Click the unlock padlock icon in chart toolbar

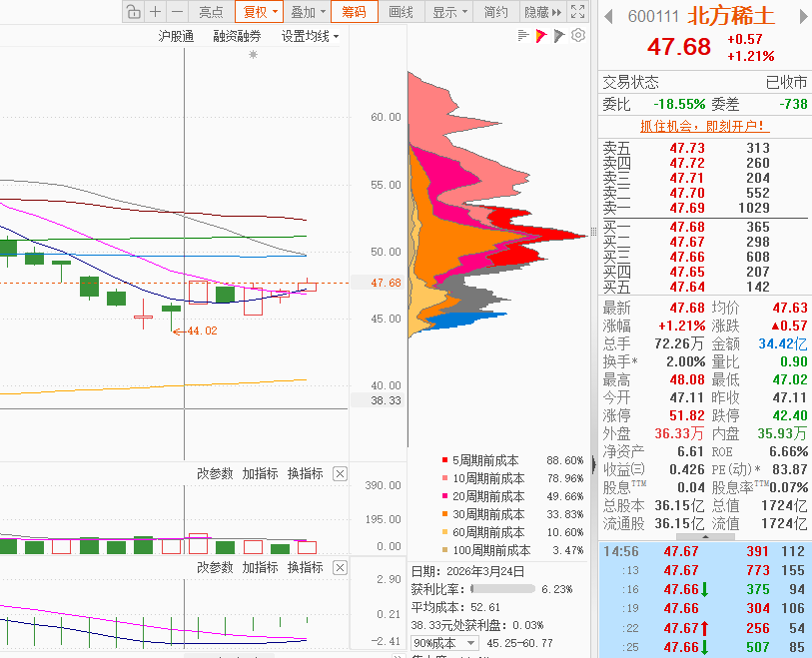click(134, 11)
